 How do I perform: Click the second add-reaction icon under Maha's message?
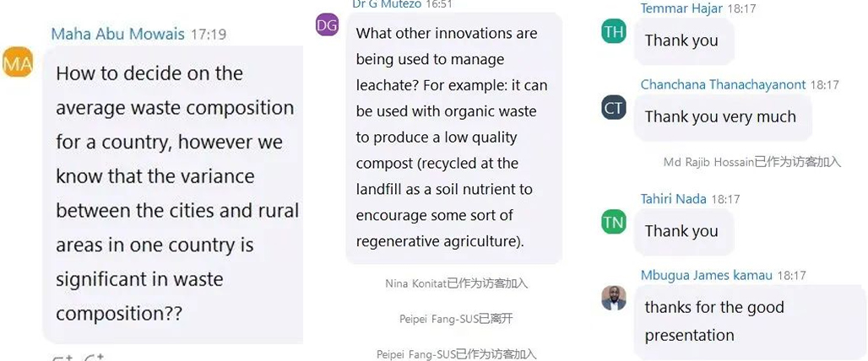pos(93,358)
